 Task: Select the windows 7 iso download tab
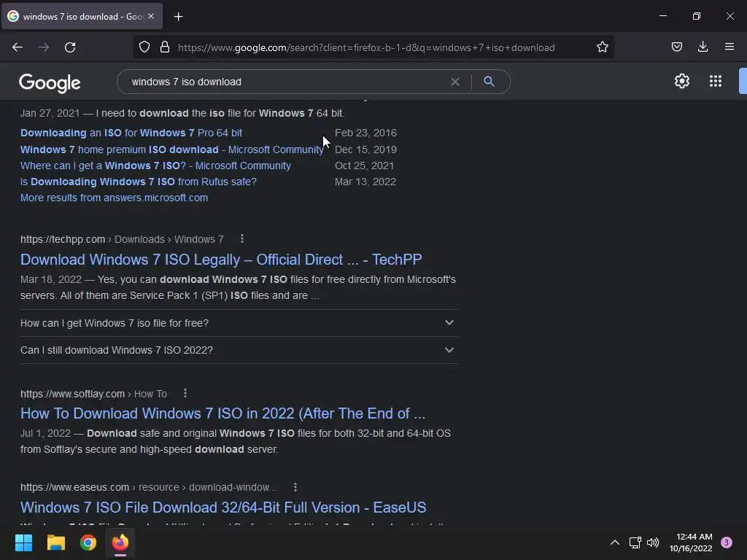[x=82, y=16]
